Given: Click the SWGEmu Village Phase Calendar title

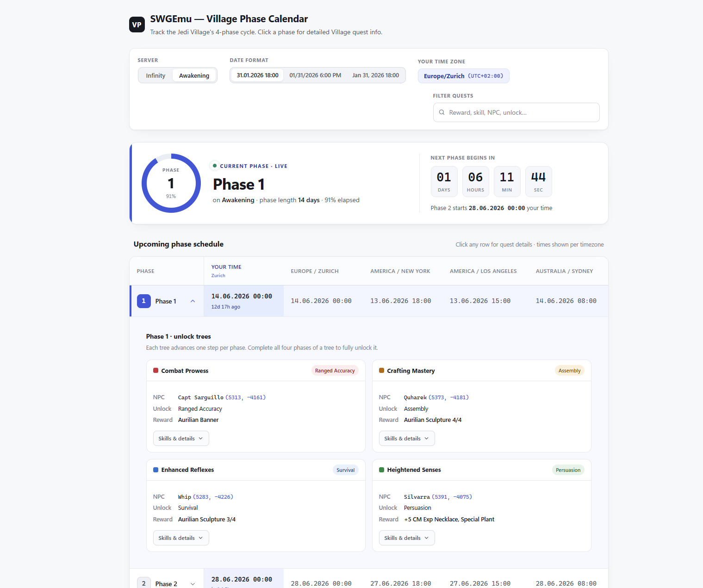Looking at the screenshot, I should tap(229, 19).
